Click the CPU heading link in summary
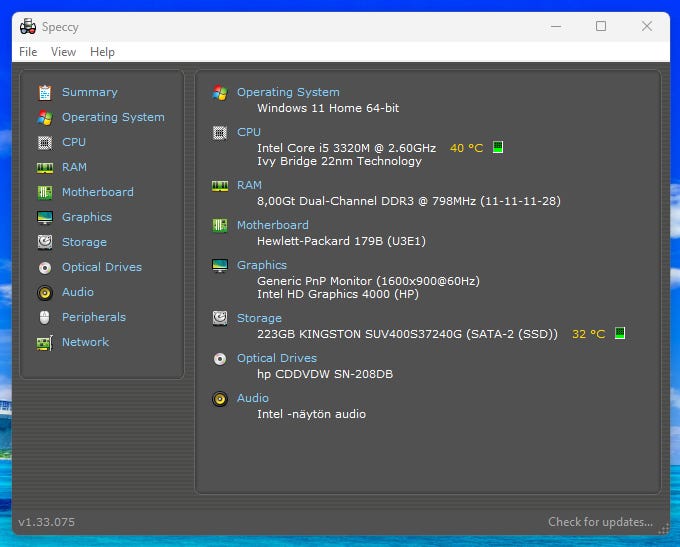This screenshot has height=547, width=680. [248, 132]
